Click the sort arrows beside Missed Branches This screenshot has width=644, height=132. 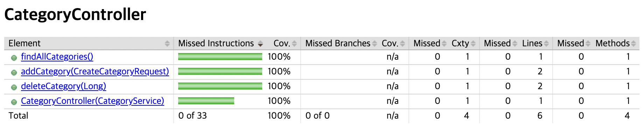point(374,44)
